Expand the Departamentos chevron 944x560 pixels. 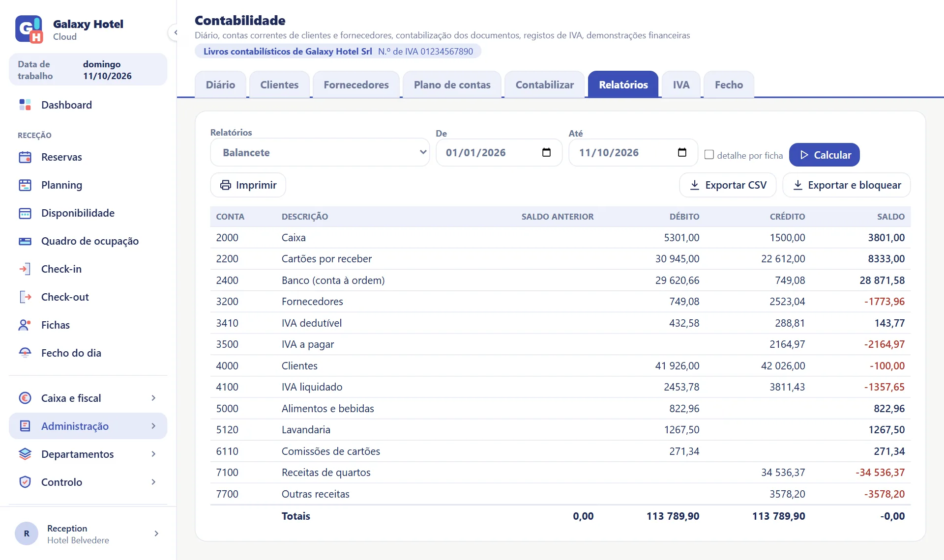[x=153, y=454]
